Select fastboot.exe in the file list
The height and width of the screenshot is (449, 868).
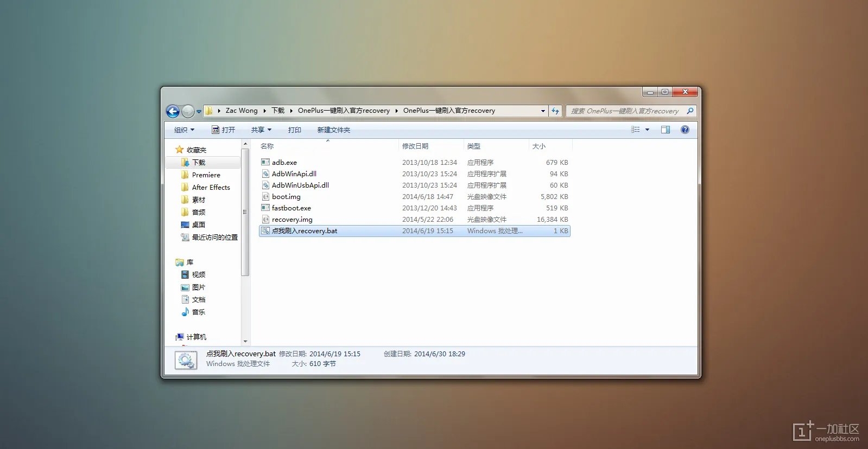(291, 208)
